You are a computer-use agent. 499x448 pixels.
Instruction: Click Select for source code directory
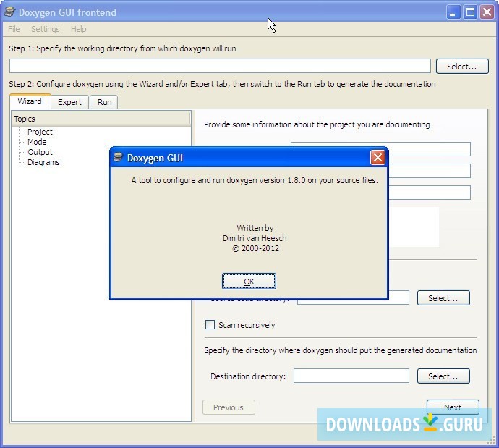tap(443, 298)
